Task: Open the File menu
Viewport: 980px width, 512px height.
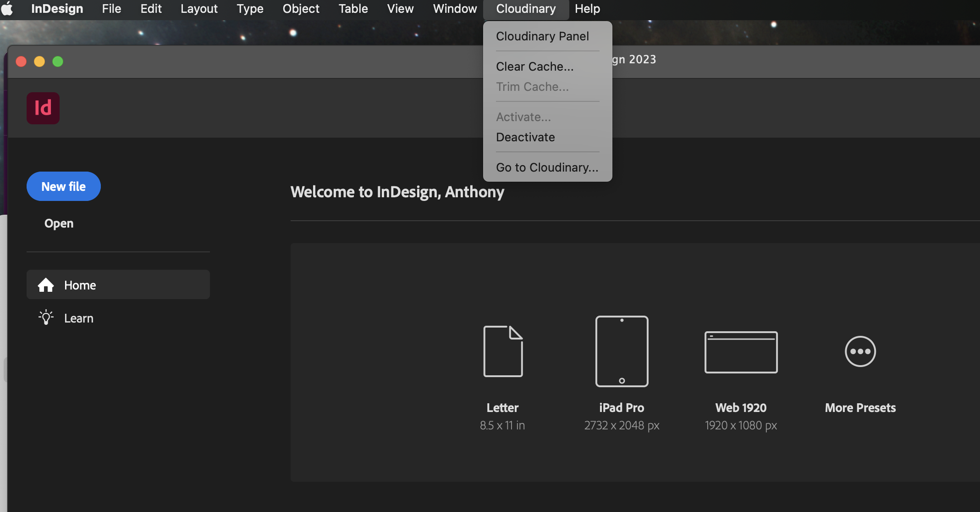Action: (x=111, y=9)
